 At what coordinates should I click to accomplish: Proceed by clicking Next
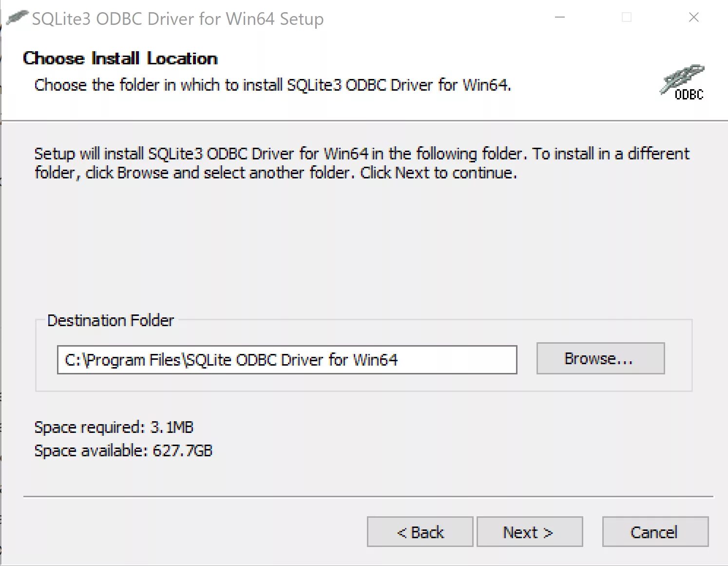(x=529, y=532)
